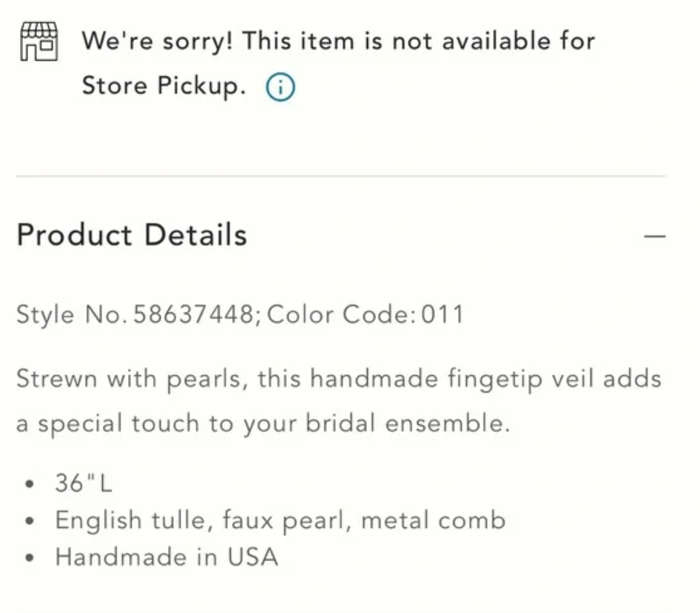This screenshot has width=700, height=613.
Task: Click the "We're sorry!" availability message
Action: 338,41
